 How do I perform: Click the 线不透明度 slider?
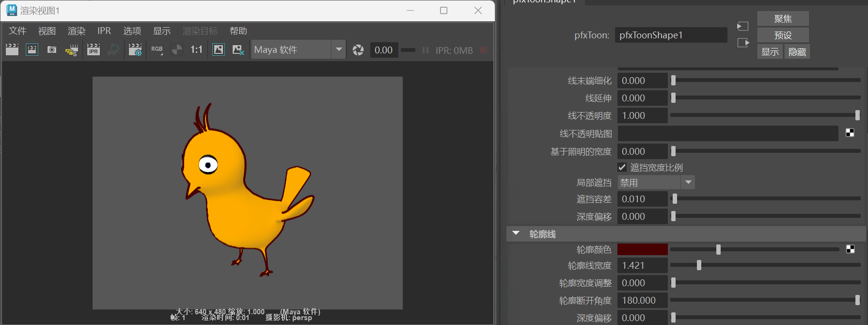click(765, 115)
